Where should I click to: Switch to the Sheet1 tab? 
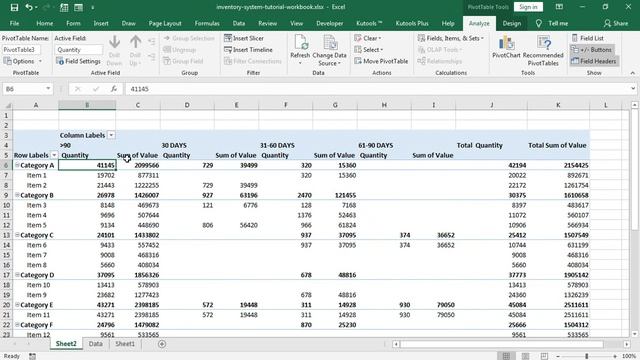pos(124,344)
